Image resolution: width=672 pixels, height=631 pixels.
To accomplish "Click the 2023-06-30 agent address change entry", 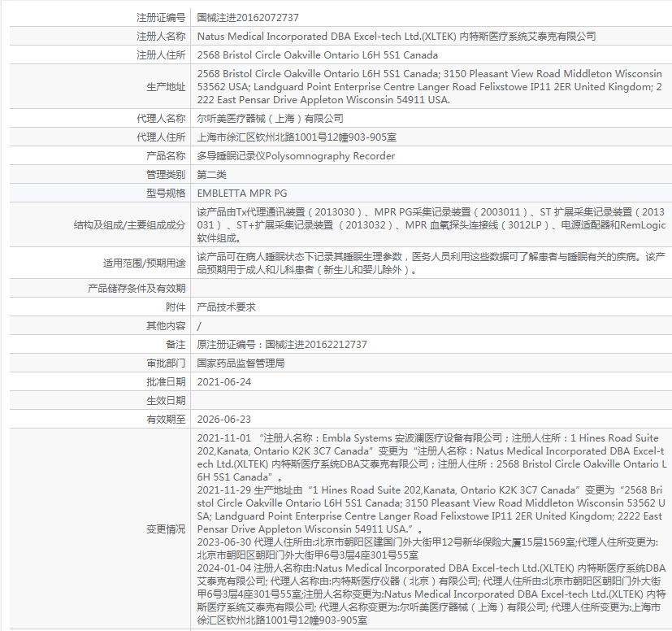I will [427, 549].
